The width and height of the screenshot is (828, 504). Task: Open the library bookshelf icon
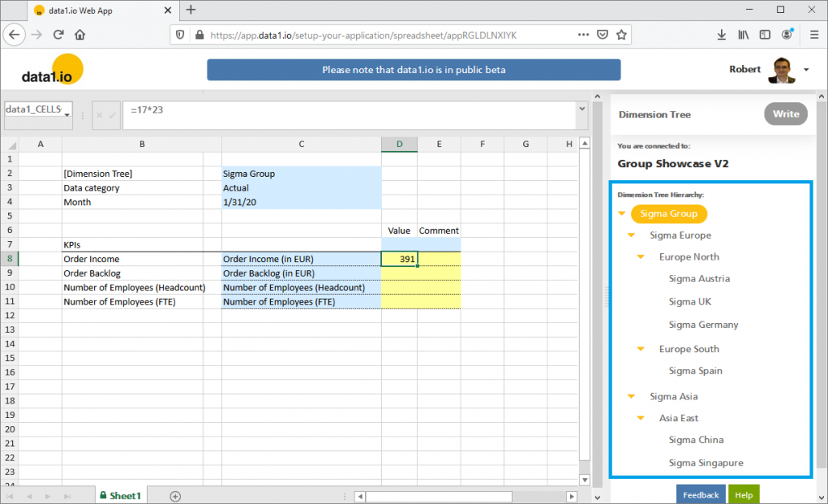(743, 35)
